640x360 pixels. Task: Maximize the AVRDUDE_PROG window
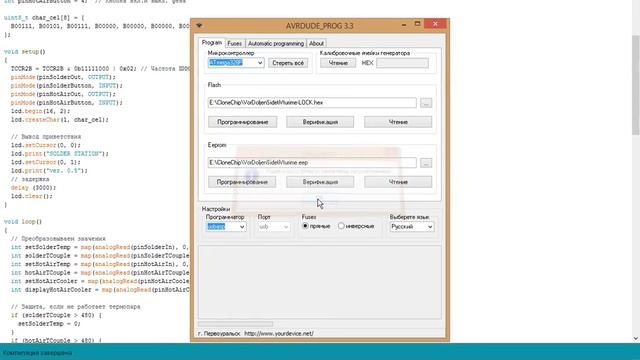417,24
